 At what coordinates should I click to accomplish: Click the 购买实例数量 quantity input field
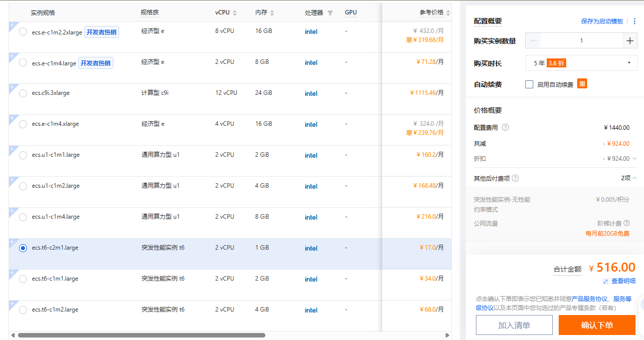point(581,41)
